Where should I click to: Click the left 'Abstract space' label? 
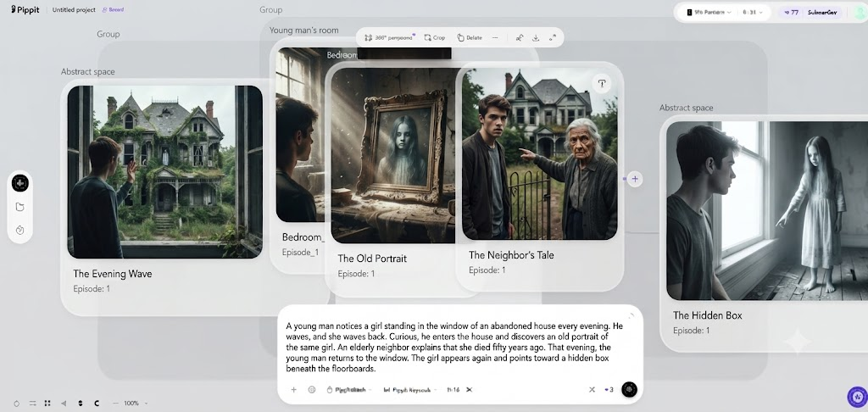[88, 72]
